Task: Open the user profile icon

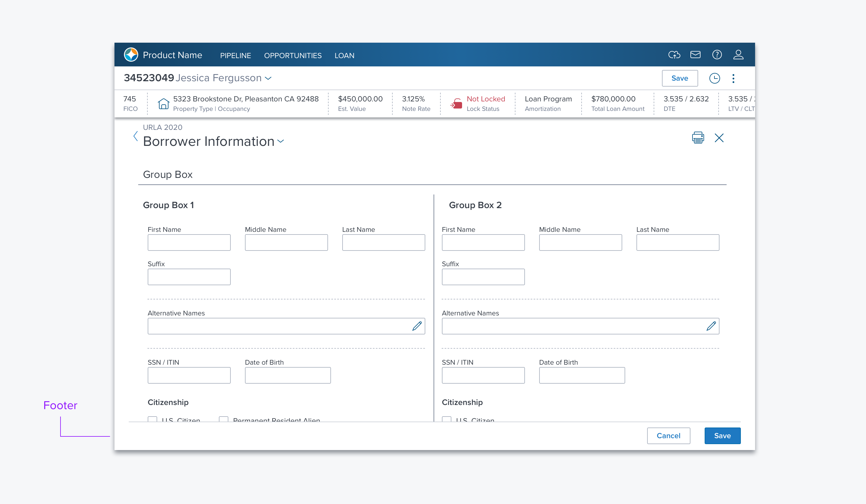Action: [738, 55]
